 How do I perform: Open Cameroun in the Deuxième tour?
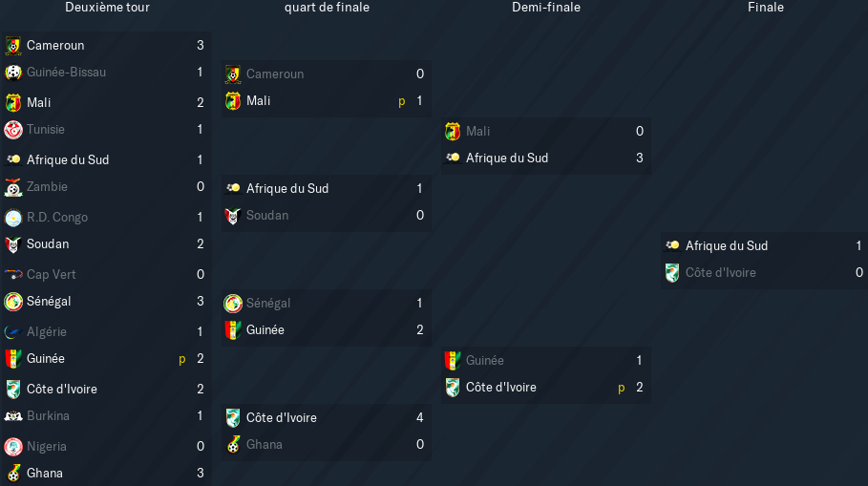point(55,46)
